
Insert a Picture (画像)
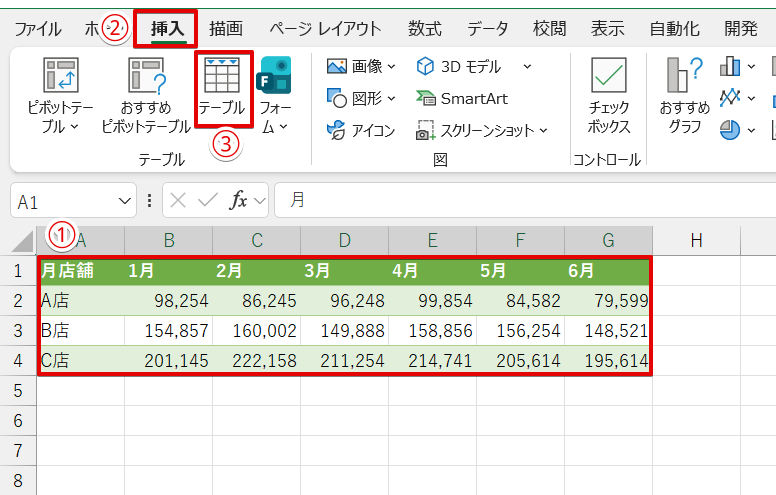click(361, 66)
